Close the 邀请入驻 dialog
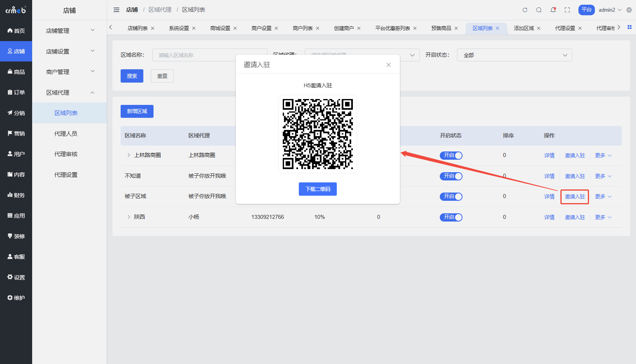 388,65
